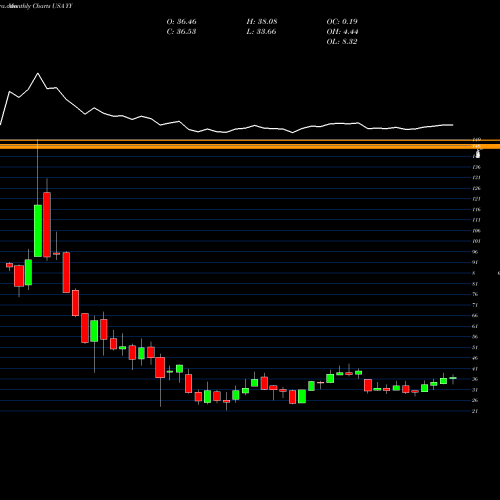
Task: Click the 76 price axis label
Action: click(x=475, y=294)
